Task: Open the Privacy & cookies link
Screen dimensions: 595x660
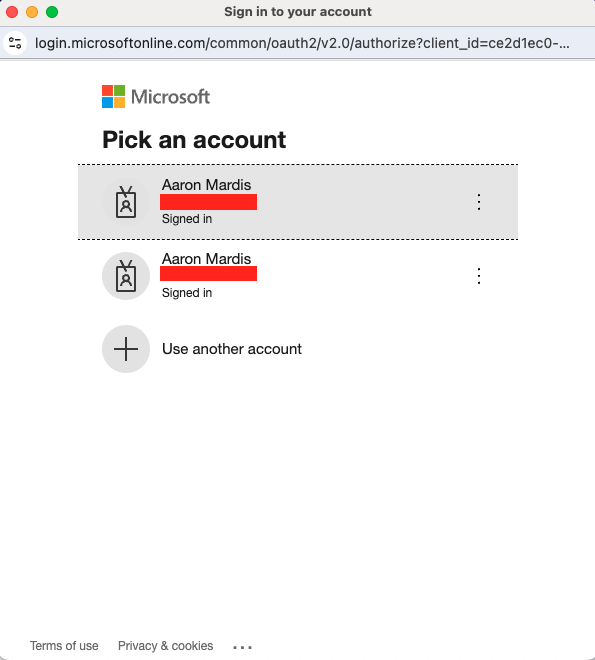Action: click(x=165, y=646)
